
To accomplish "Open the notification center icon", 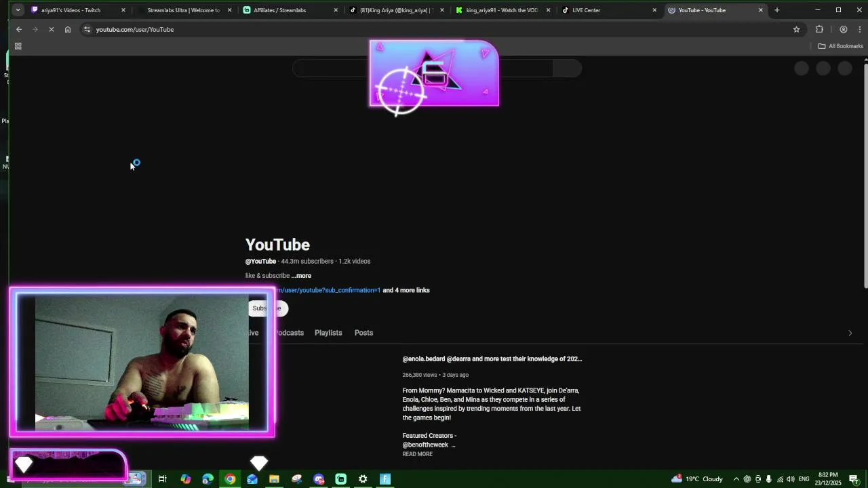I will 854,479.
